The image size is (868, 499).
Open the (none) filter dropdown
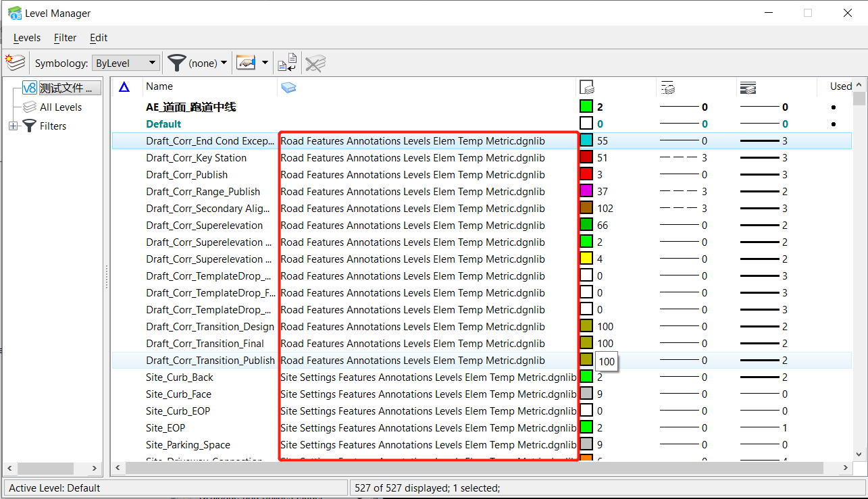tap(207, 63)
